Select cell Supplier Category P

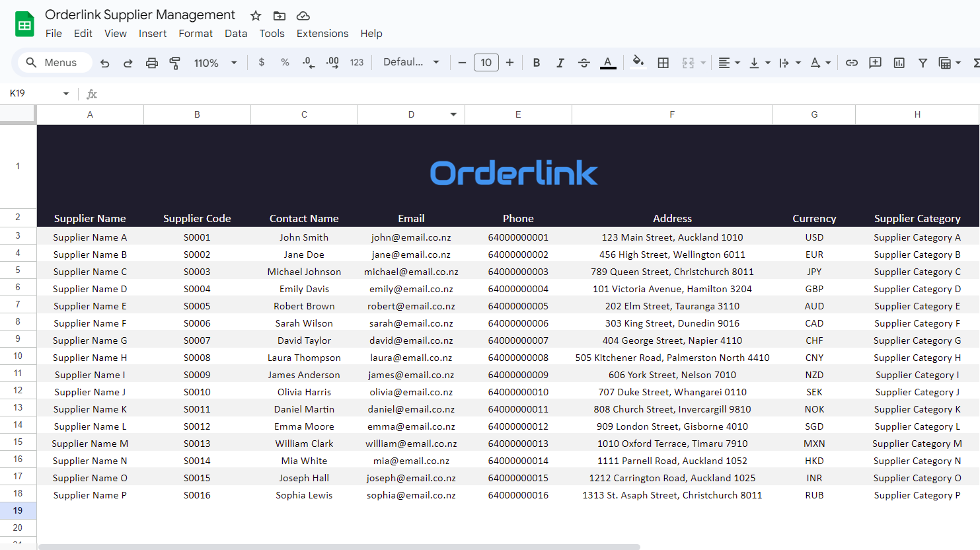click(x=917, y=495)
